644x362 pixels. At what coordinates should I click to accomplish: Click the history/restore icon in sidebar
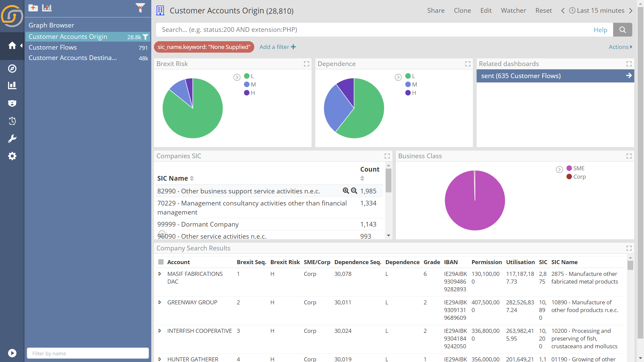[12, 121]
